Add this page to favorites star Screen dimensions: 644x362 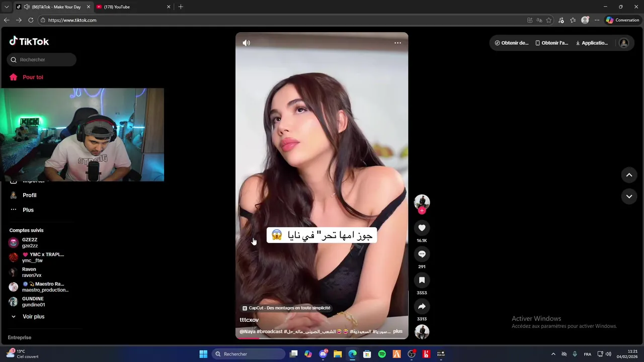549,20
